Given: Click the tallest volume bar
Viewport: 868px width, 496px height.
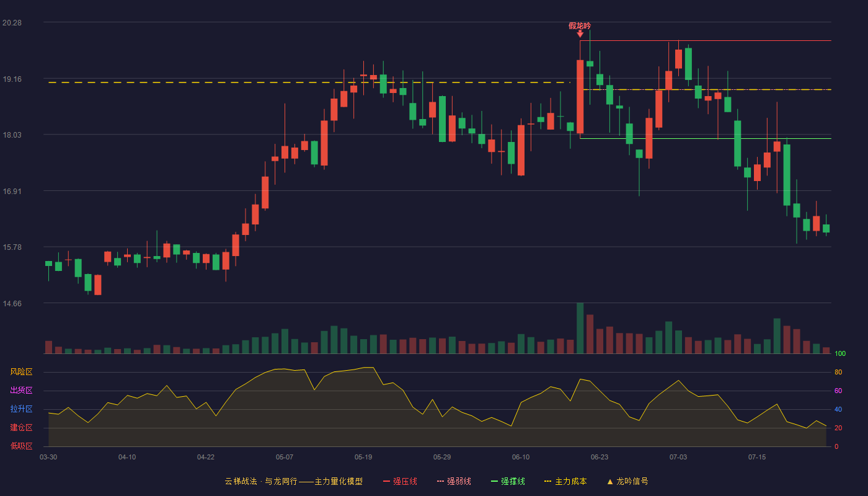Looking at the screenshot, I should pos(580,328).
